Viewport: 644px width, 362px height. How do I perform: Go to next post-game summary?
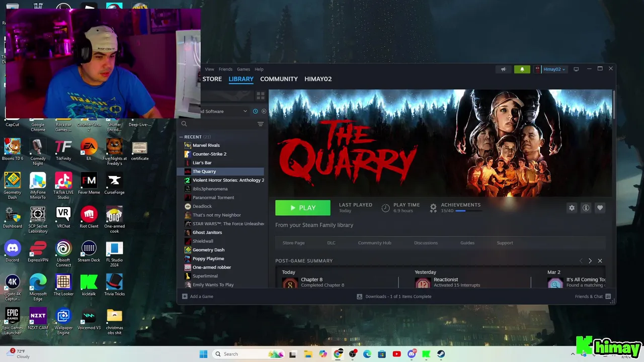click(x=590, y=261)
